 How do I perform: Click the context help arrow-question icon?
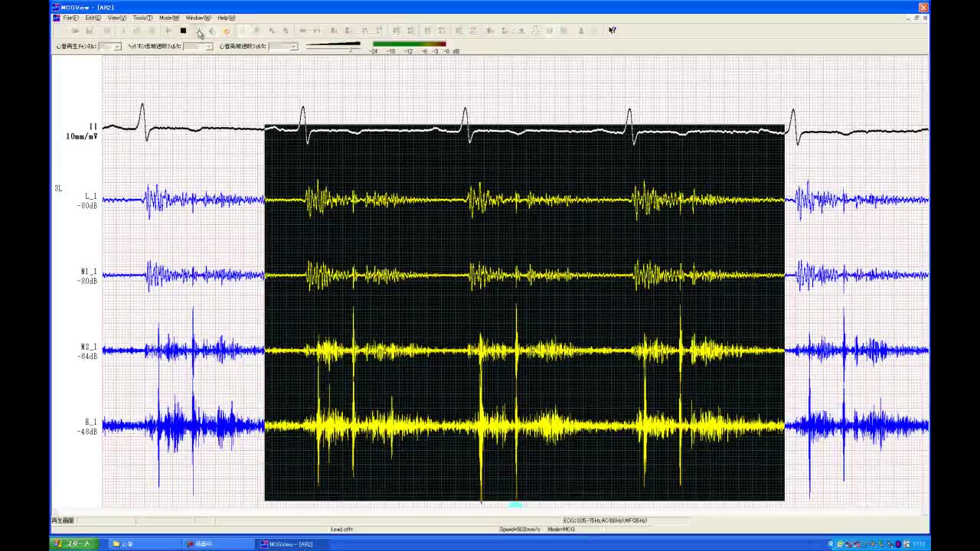tap(612, 31)
